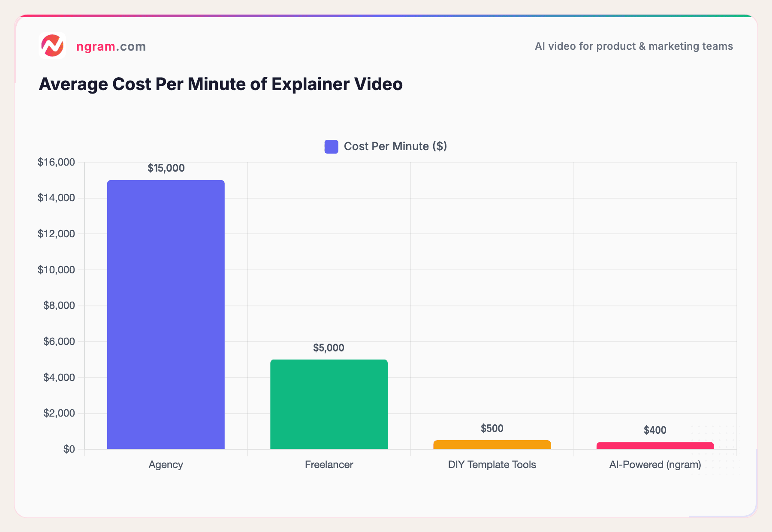The width and height of the screenshot is (772, 532).
Task: Select the $400 label above AI-Powered bar
Action: click(655, 430)
